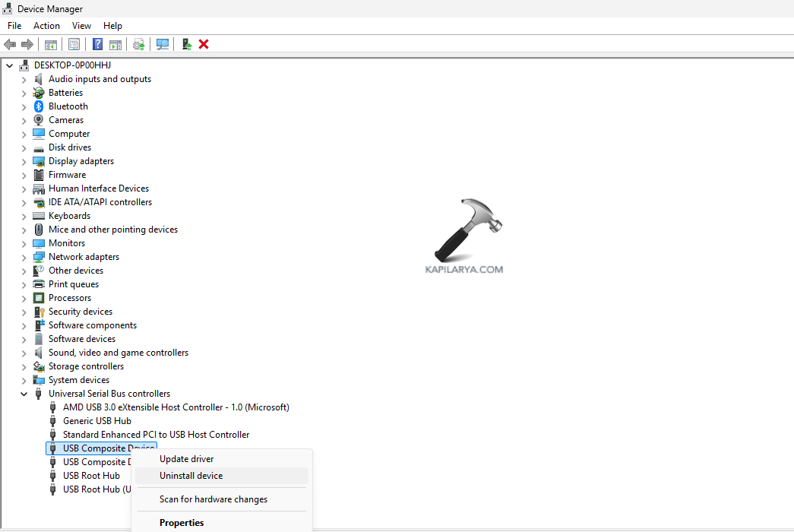Open the Action menu
This screenshot has height=532, width=794.
46,26
